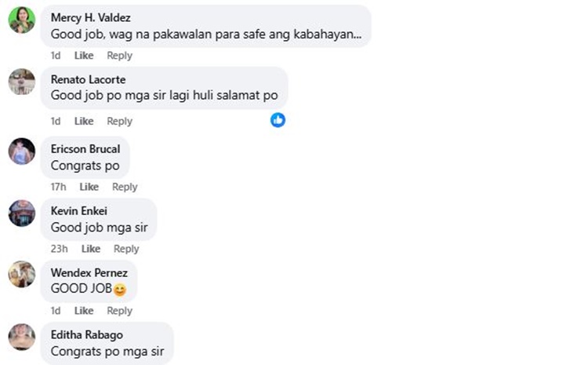Open Editha Rabago's avatar
The height and width of the screenshot is (365, 588).
pyautogui.click(x=22, y=337)
